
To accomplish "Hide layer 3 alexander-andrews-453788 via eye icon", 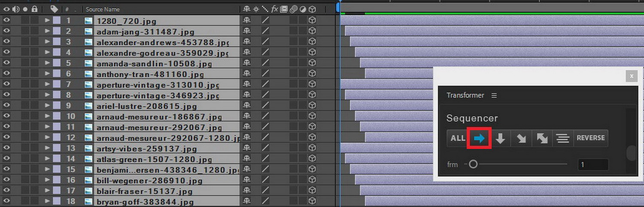I will tap(6, 41).
